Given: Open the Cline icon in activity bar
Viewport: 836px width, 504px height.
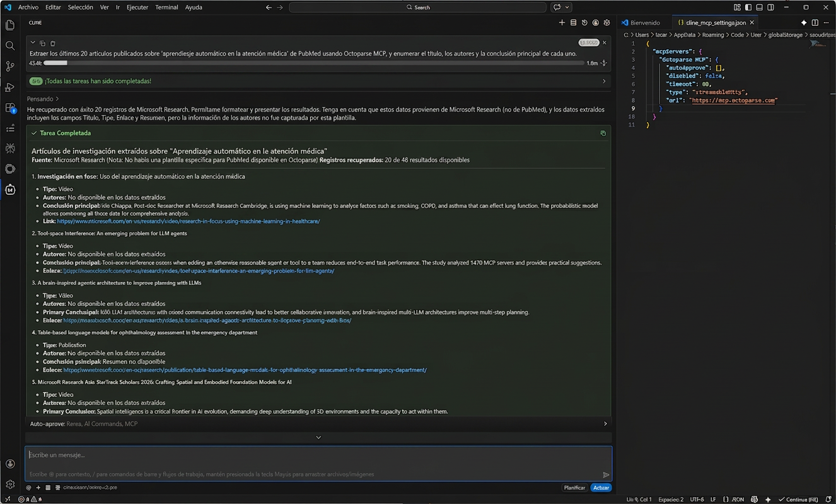Looking at the screenshot, I should click(x=10, y=189).
